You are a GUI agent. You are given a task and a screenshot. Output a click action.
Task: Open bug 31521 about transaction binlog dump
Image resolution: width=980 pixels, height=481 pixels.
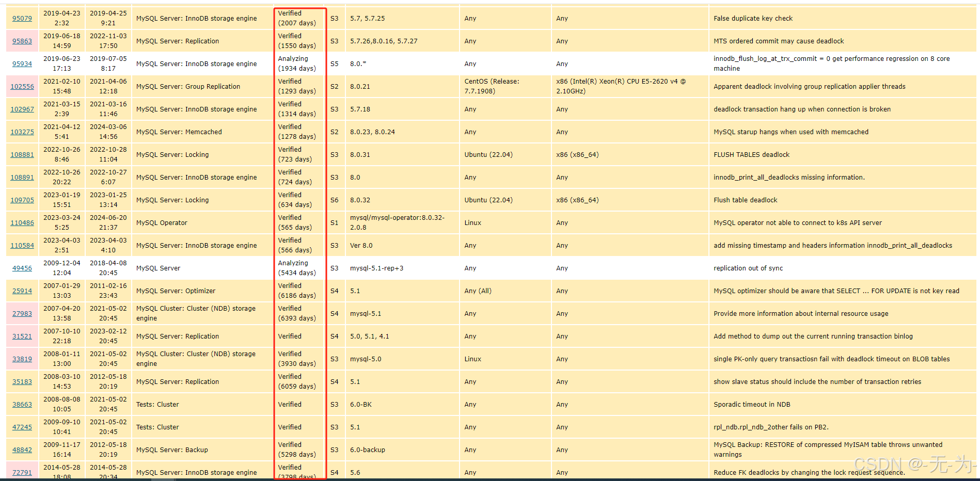pyautogui.click(x=22, y=336)
